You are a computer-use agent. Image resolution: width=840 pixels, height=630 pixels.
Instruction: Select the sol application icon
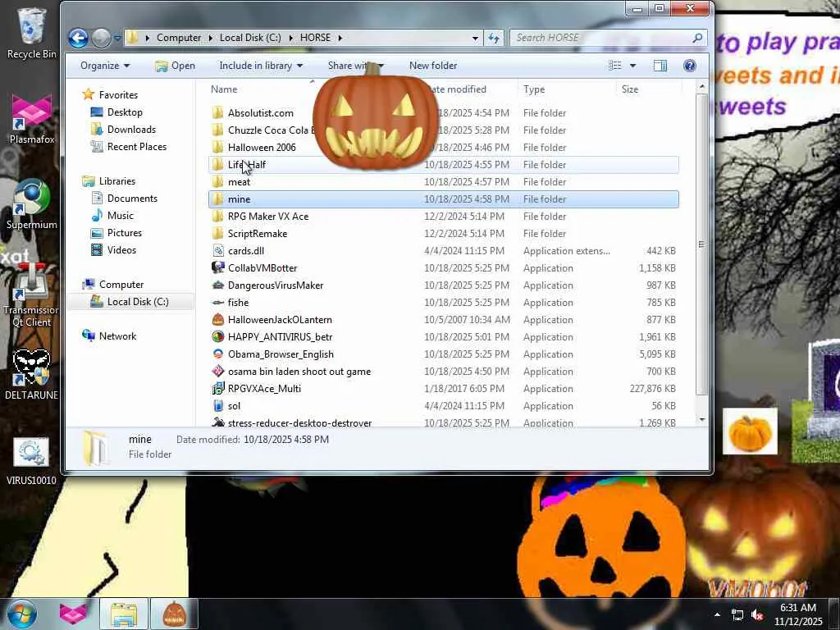pos(218,405)
